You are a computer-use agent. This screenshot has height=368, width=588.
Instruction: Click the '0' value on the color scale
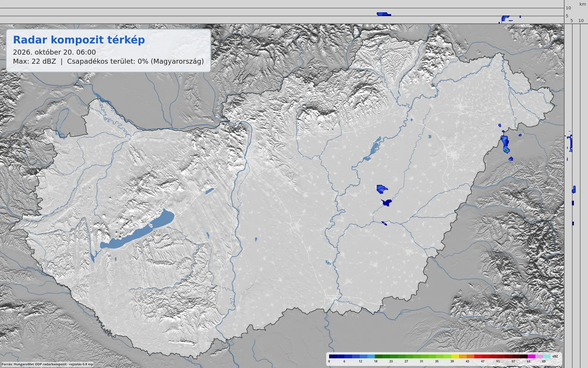pyautogui.click(x=329, y=362)
